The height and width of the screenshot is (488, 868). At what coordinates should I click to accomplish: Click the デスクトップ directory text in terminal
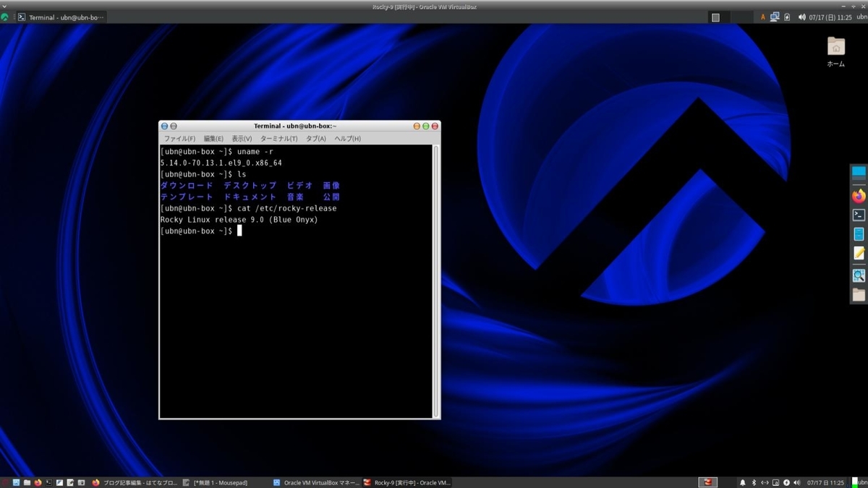coord(250,186)
